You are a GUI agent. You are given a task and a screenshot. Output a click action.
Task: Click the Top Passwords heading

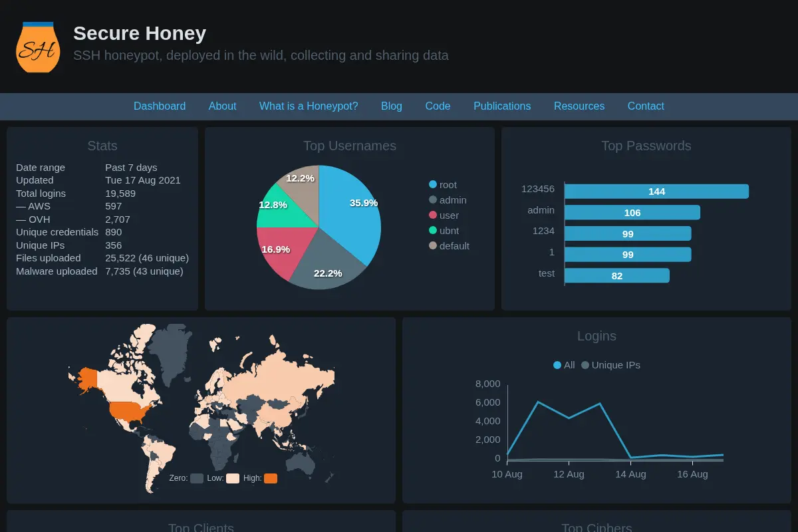pyautogui.click(x=646, y=146)
